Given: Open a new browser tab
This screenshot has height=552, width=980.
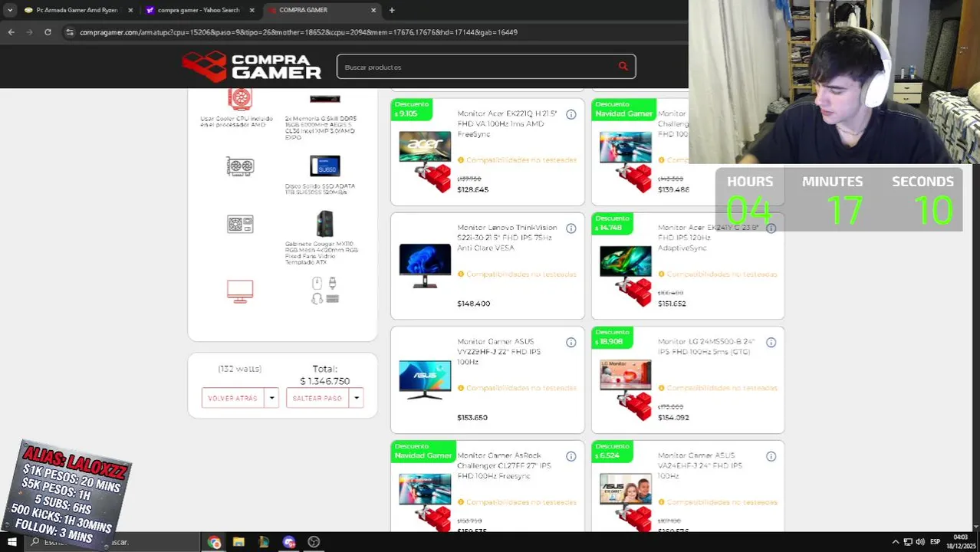Looking at the screenshot, I should point(391,10).
